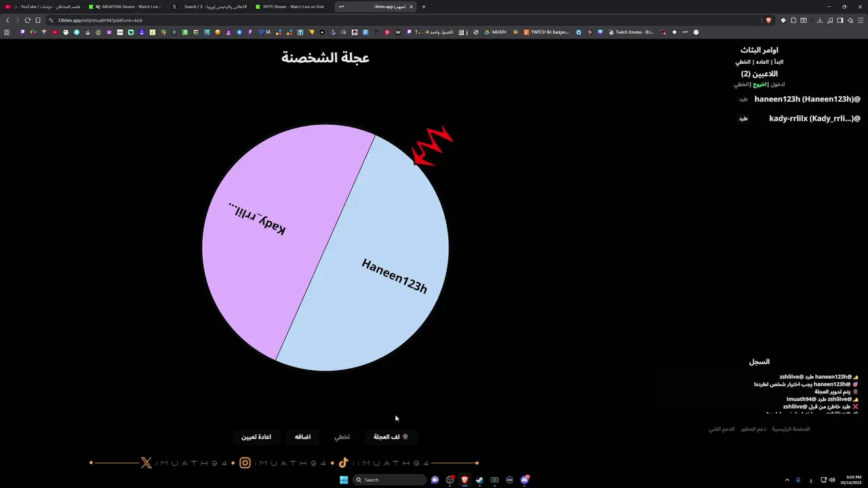This screenshot has height=488, width=868.
Task: Switch to Brave browser in taskbar
Action: coord(465,480)
